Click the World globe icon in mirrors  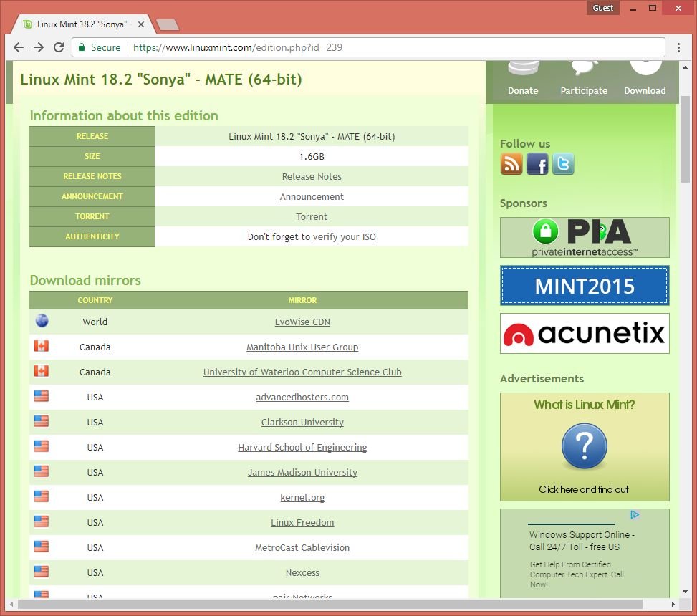tap(42, 320)
